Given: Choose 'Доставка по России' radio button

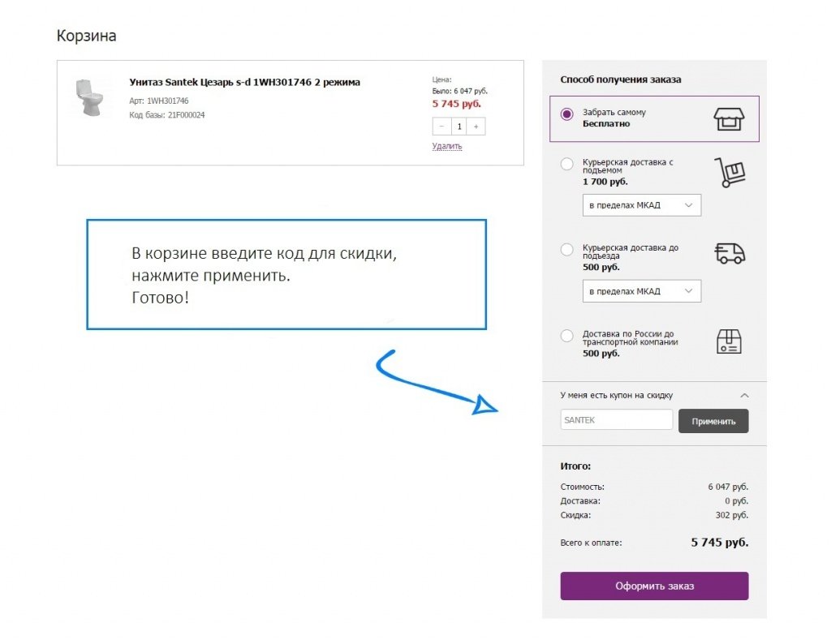Looking at the screenshot, I should click(566, 336).
